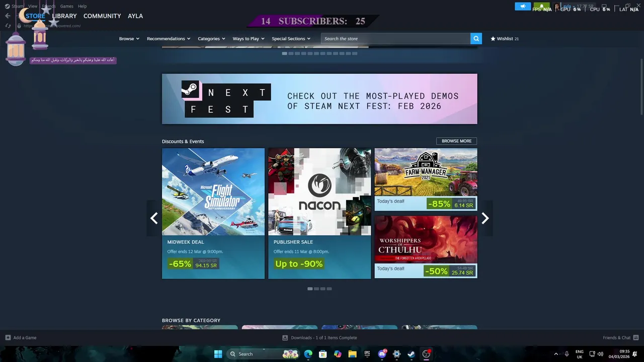The image size is (644, 362).
Task: Switch to the LIBRARY tab
Action: [x=64, y=16]
